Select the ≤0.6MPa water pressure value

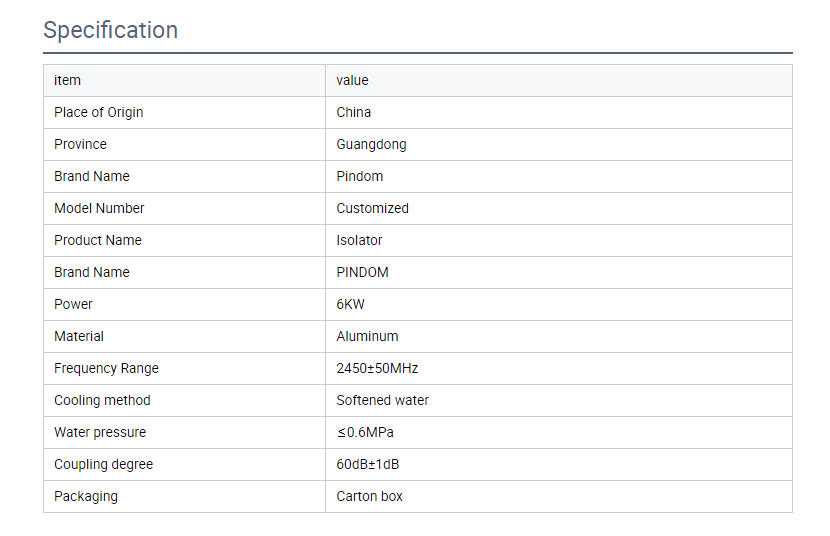365,432
